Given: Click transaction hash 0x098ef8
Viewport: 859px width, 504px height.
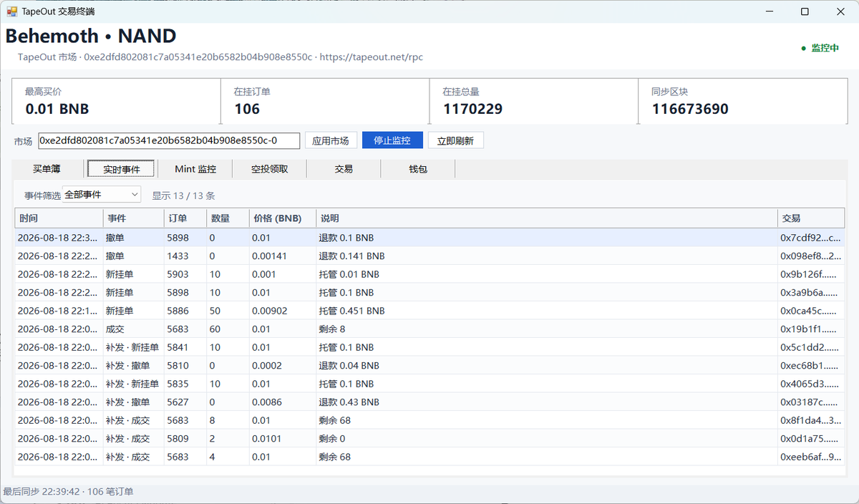Looking at the screenshot, I should point(811,256).
